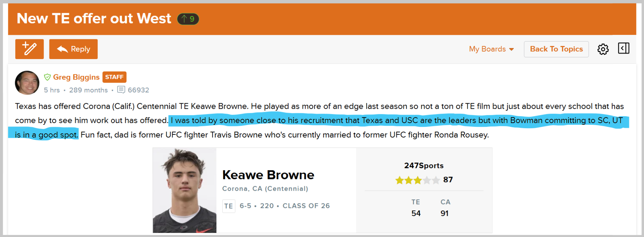The width and height of the screenshot is (644, 237).
Task: Click Greg Biggins avatar photo
Action: [27, 83]
